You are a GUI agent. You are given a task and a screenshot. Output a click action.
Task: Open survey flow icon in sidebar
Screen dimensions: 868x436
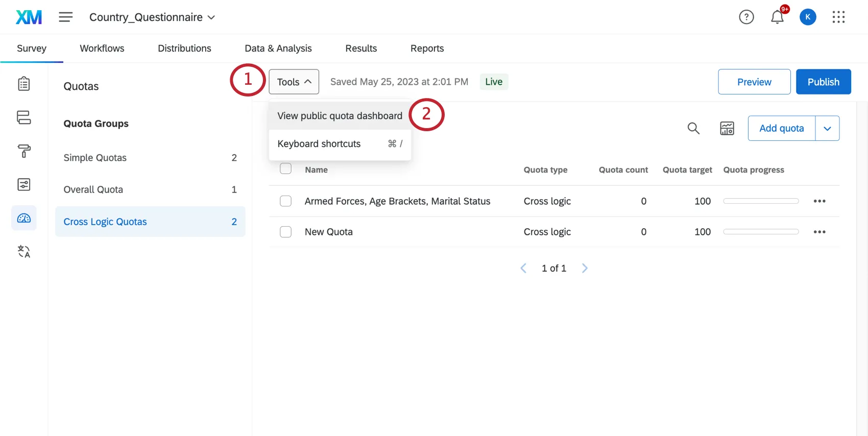pyautogui.click(x=24, y=117)
